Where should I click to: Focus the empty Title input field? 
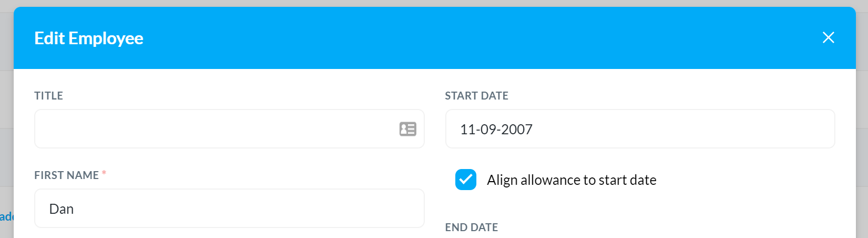coord(230,129)
